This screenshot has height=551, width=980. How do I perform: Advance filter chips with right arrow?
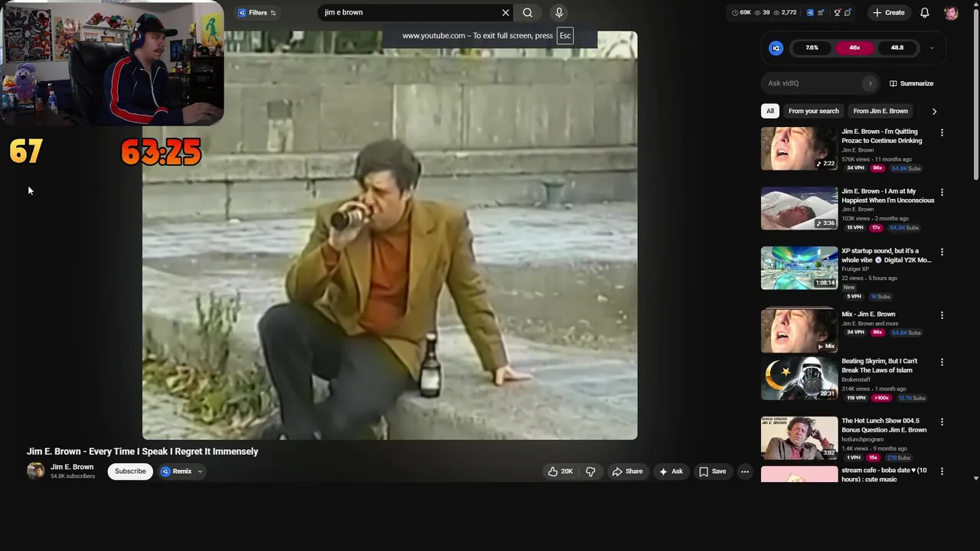(x=934, y=111)
